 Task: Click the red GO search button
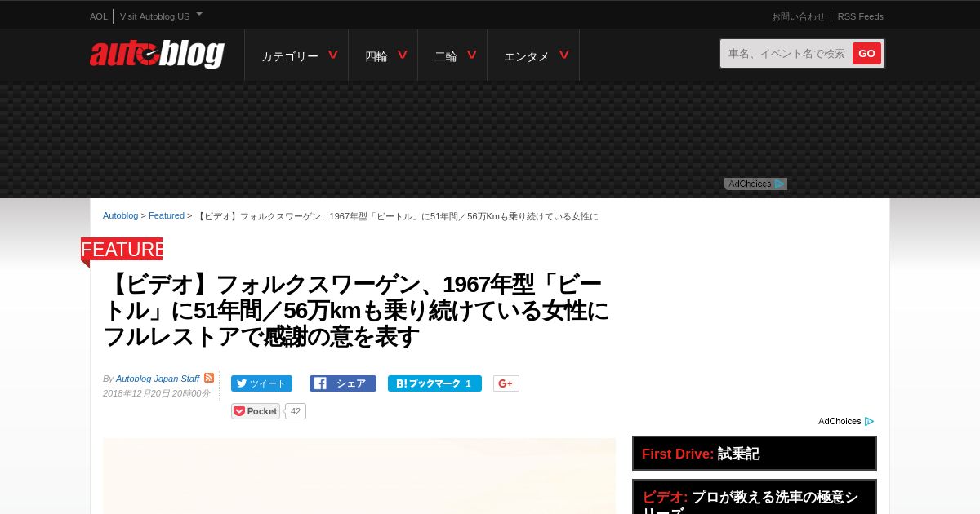[x=866, y=54]
